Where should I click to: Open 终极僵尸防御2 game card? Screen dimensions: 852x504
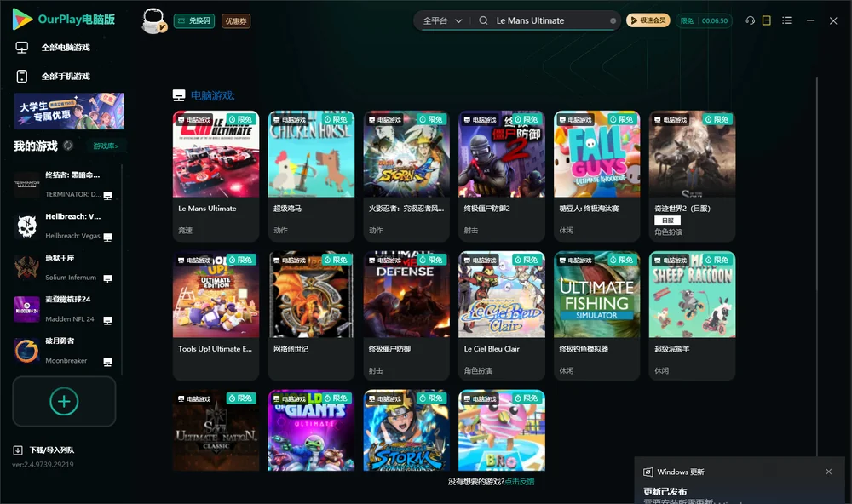tap(502, 176)
